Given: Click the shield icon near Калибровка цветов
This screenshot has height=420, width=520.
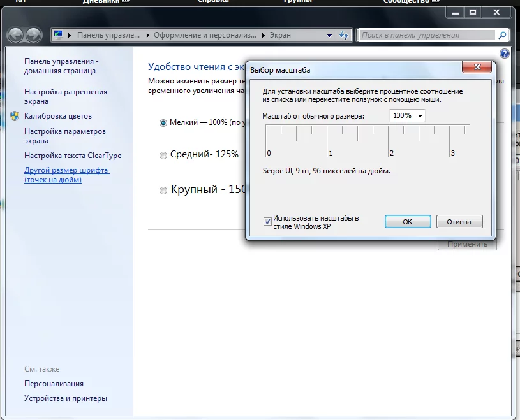Looking at the screenshot, I should point(15,116).
